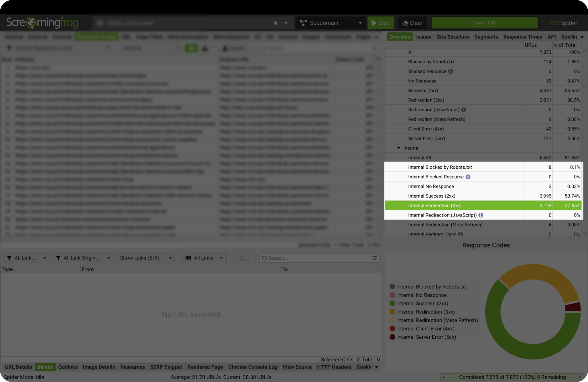This screenshot has height=382, width=588.
Task: Open the SERP Snippet tab
Action: [166, 367]
